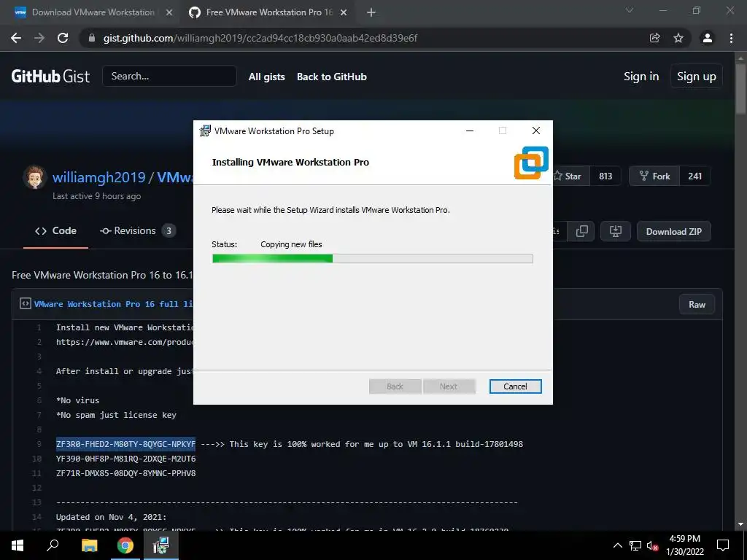Image resolution: width=747 pixels, height=560 pixels.
Task: Click the address bar URL
Action: tap(260, 38)
